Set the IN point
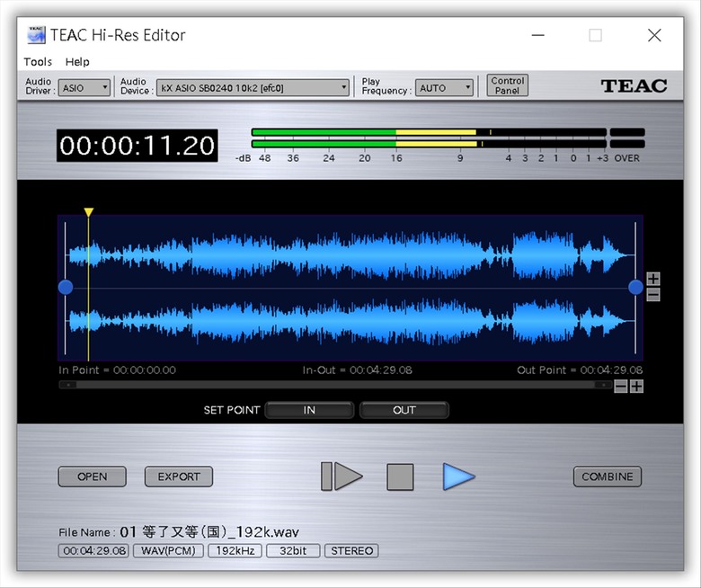701x588 pixels. [x=309, y=410]
